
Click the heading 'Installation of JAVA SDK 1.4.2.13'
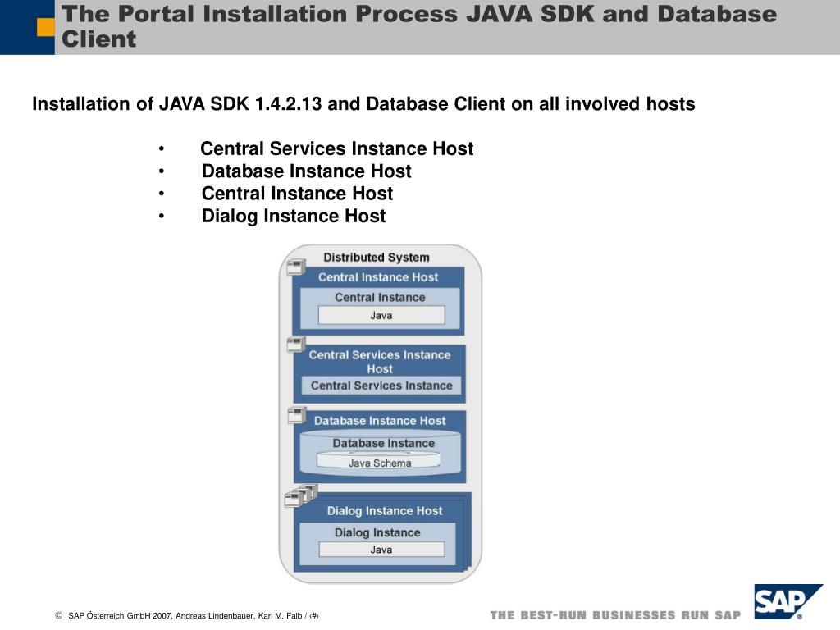coord(363,103)
